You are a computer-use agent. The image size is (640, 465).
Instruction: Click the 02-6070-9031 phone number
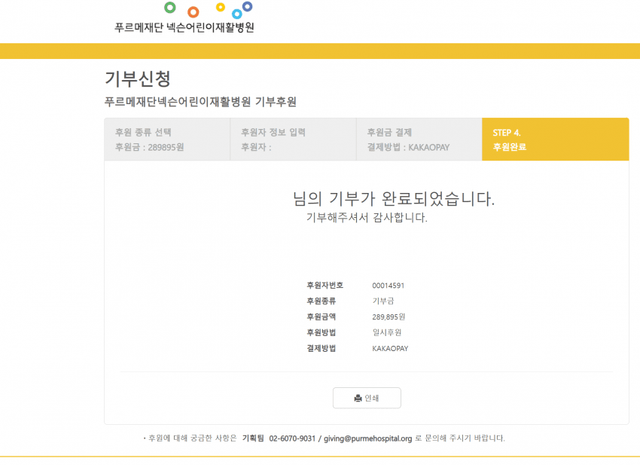[292, 438]
